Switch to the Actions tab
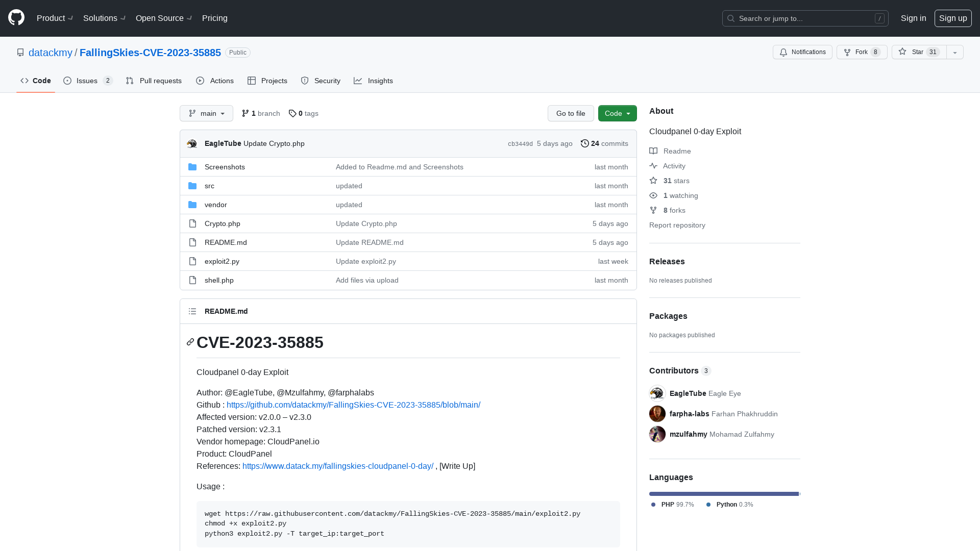Viewport: 980px width, 551px height. coord(215,81)
